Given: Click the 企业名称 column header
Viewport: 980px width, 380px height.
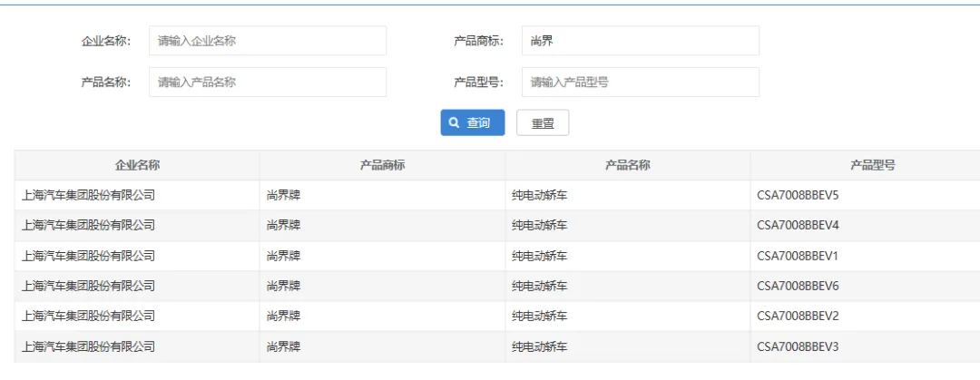Looking at the screenshot, I should (x=138, y=165).
